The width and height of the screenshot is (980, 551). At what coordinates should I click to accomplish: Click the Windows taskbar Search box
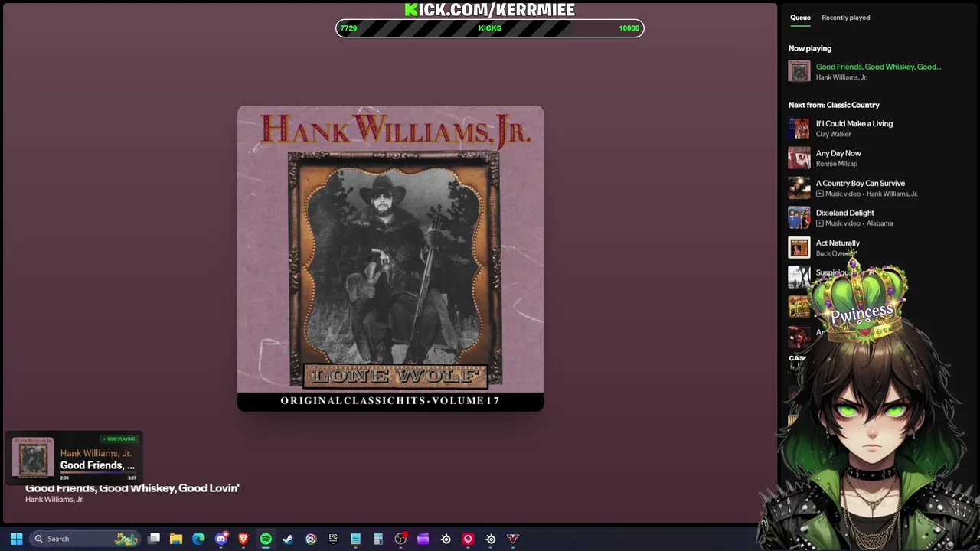click(x=86, y=539)
